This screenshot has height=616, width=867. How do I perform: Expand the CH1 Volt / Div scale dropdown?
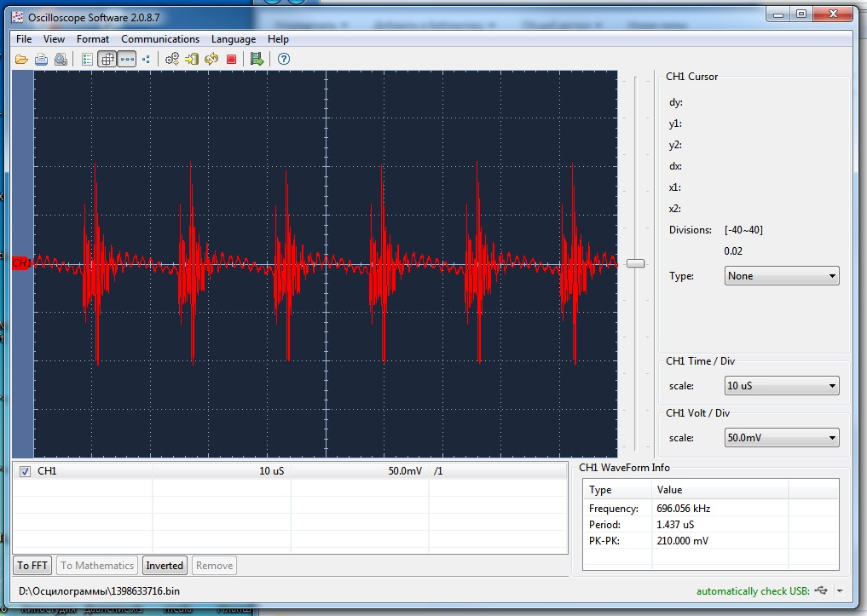pos(782,438)
